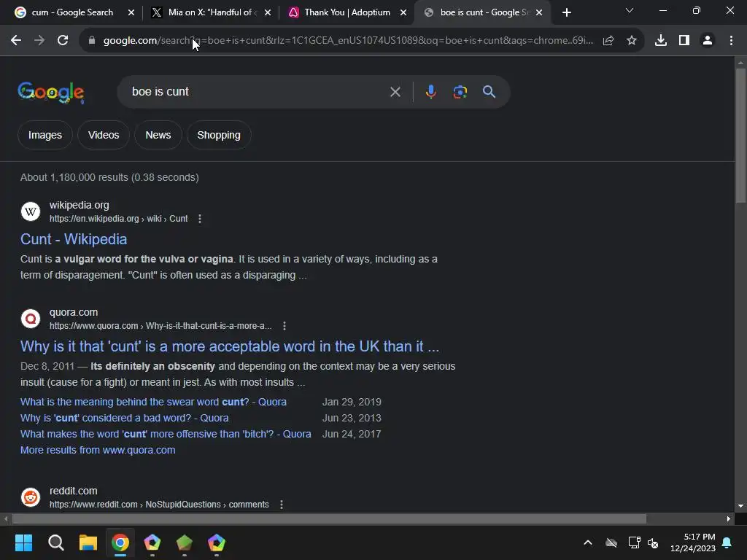Open more options for the Wikipedia result

[200, 219]
